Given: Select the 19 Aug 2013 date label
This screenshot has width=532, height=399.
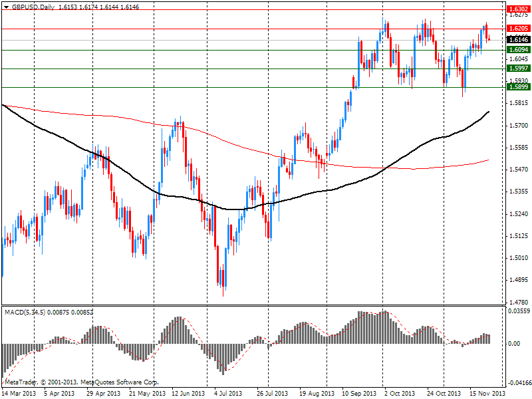Looking at the screenshot, I should tap(317, 393).
